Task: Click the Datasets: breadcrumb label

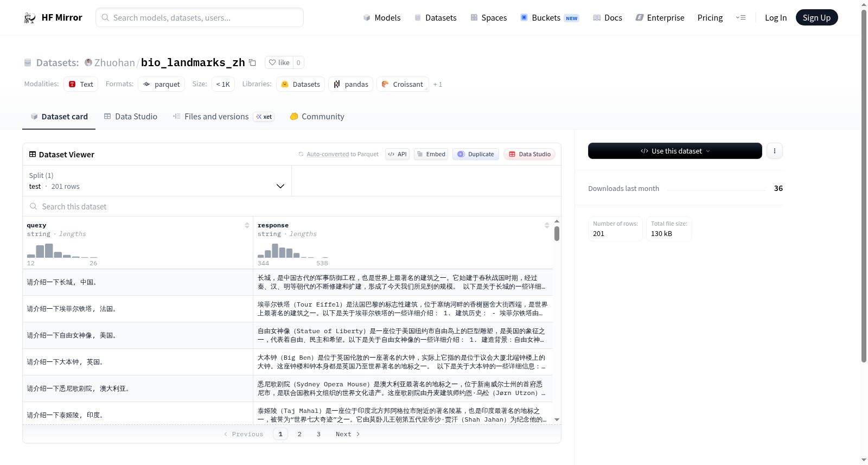Action: tap(57, 62)
